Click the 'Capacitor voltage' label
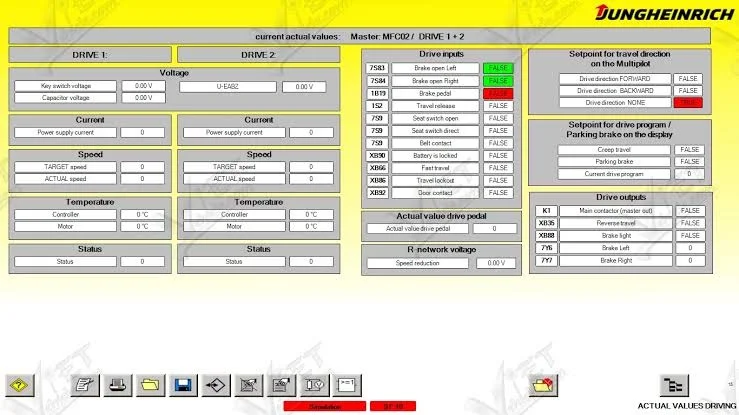This screenshot has width=739, height=415. click(66, 98)
